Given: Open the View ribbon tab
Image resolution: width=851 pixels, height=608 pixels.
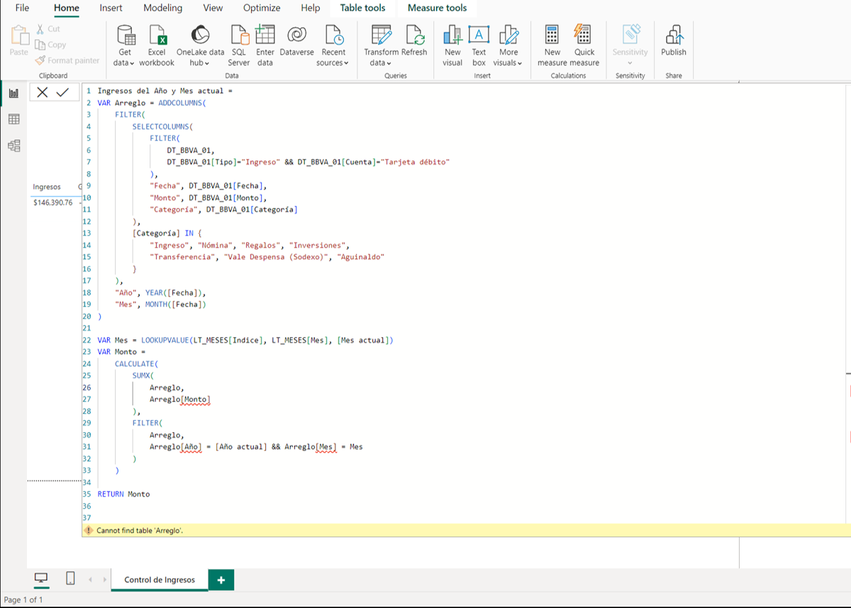Looking at the screenshot, I should click(213, 8).
